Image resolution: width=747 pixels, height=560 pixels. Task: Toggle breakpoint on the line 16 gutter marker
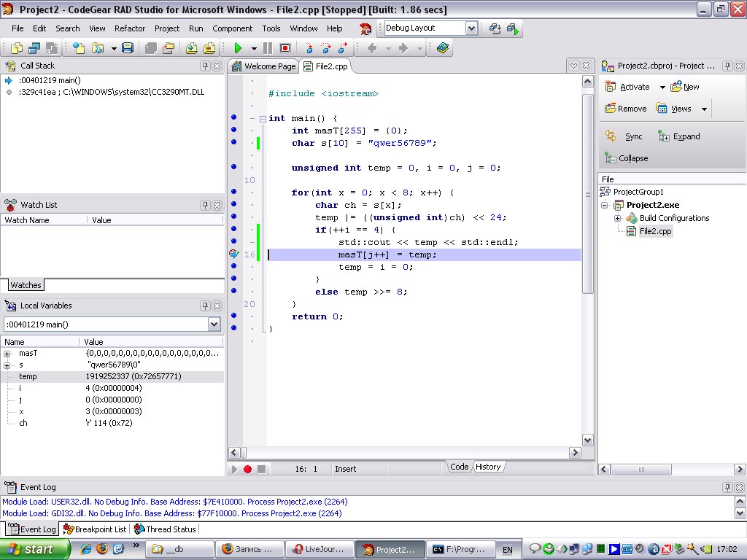click(x=233, y=254)
